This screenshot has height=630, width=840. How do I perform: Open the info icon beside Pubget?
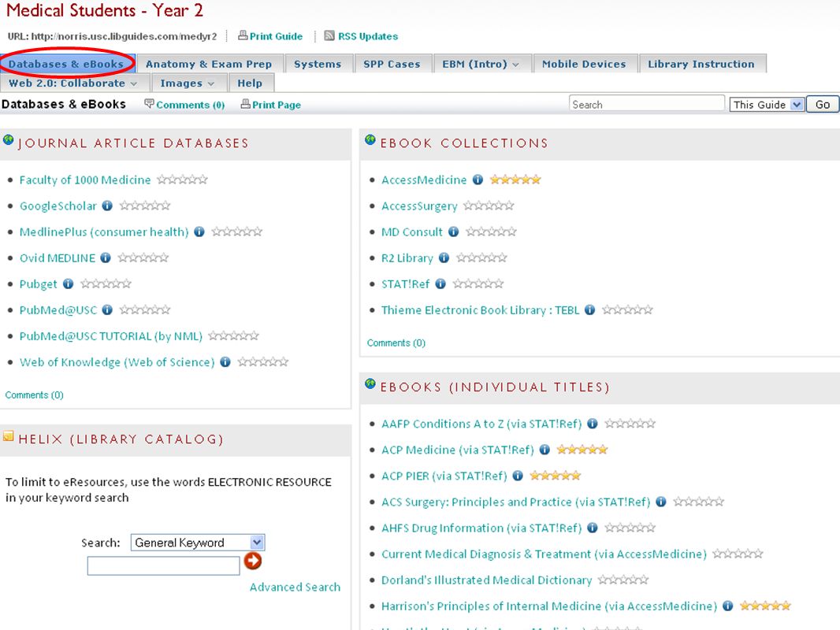point(68,283)
